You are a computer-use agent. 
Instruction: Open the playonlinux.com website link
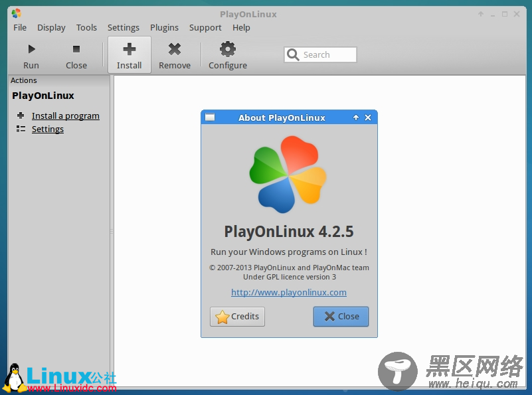289,292
